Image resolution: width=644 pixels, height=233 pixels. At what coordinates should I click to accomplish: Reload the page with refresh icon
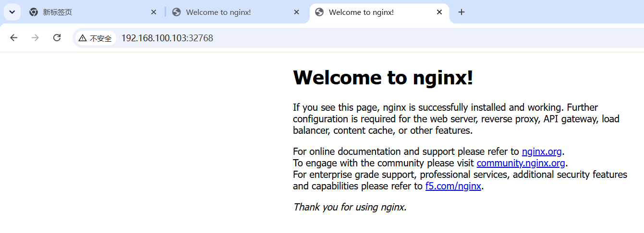57,38
